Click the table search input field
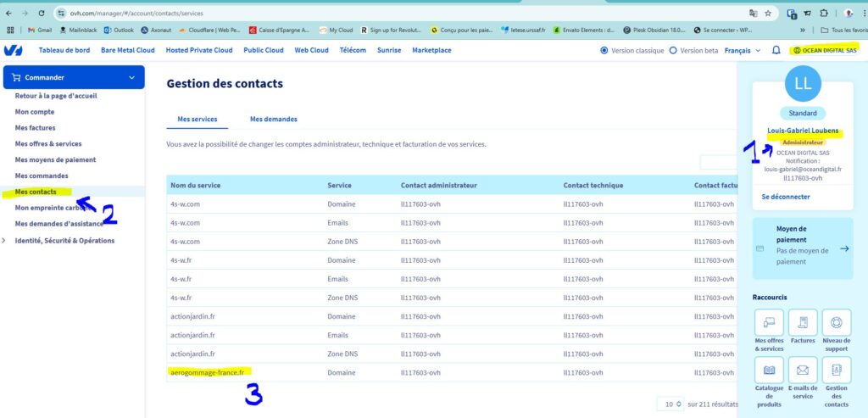The image size is (868, 418). (x=719, y=162)
